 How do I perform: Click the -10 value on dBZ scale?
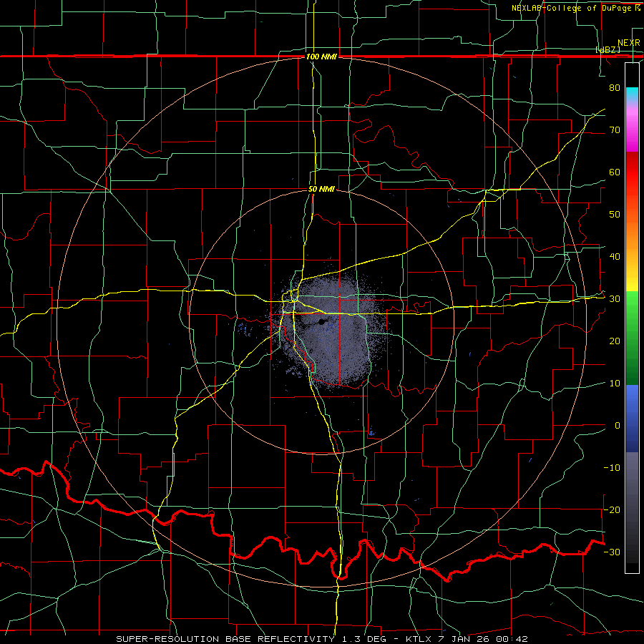coord(612,468)
